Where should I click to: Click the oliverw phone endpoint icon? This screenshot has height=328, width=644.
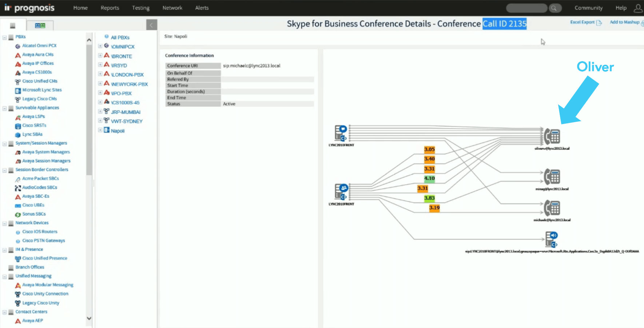click(552, 136)
